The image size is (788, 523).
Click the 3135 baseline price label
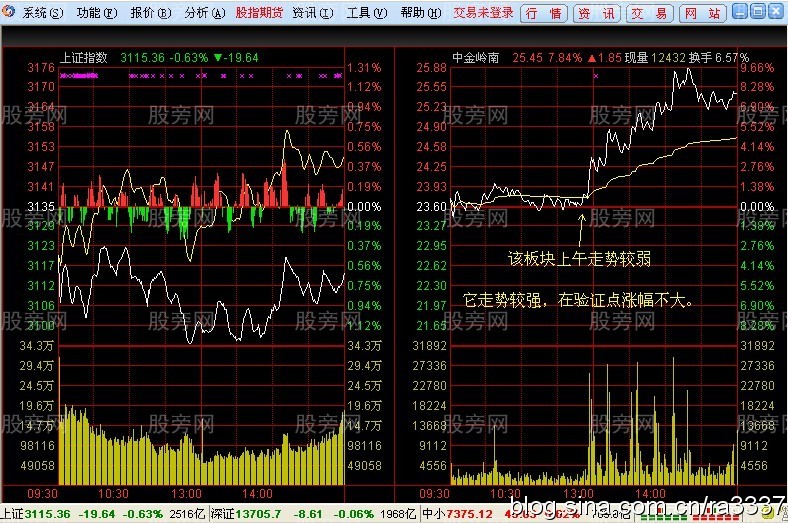click(41, 206)
